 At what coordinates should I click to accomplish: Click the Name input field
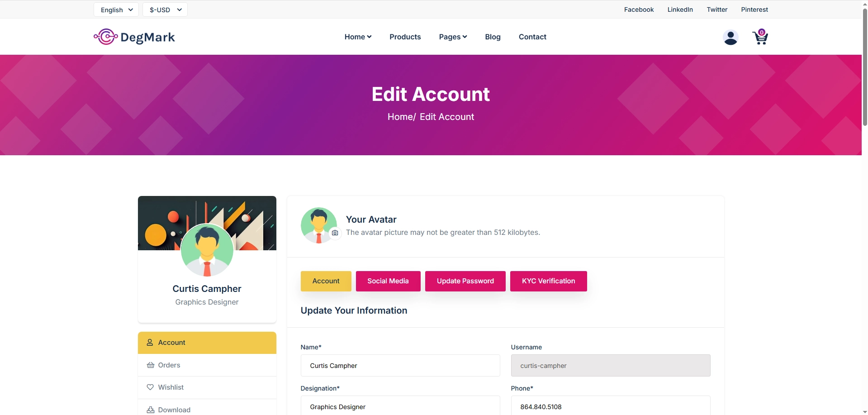click(400, 366)
